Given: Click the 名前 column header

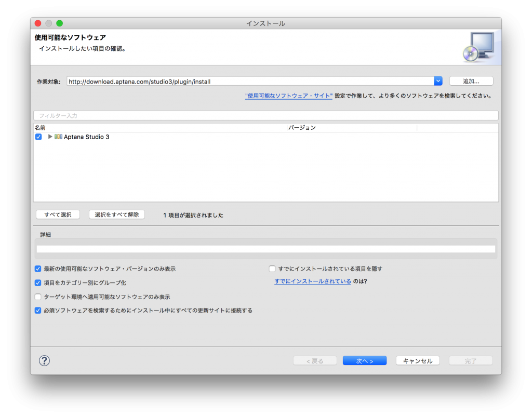Looking at the screenshot, I should click(160, 128).
